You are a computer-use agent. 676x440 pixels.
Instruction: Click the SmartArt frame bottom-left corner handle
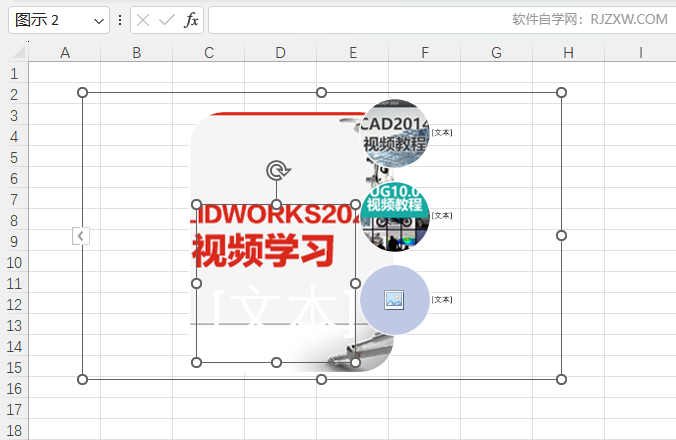(82, 379)
